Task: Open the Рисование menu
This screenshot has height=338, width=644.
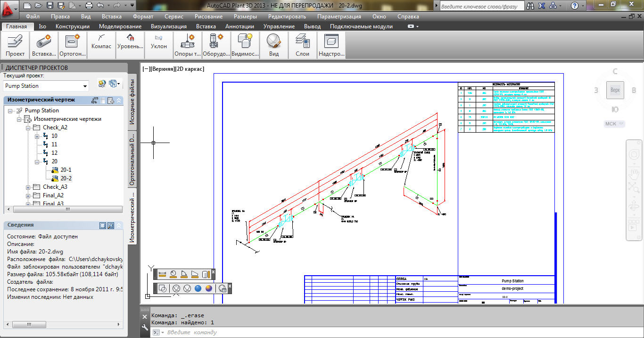Action: point(208,17)
